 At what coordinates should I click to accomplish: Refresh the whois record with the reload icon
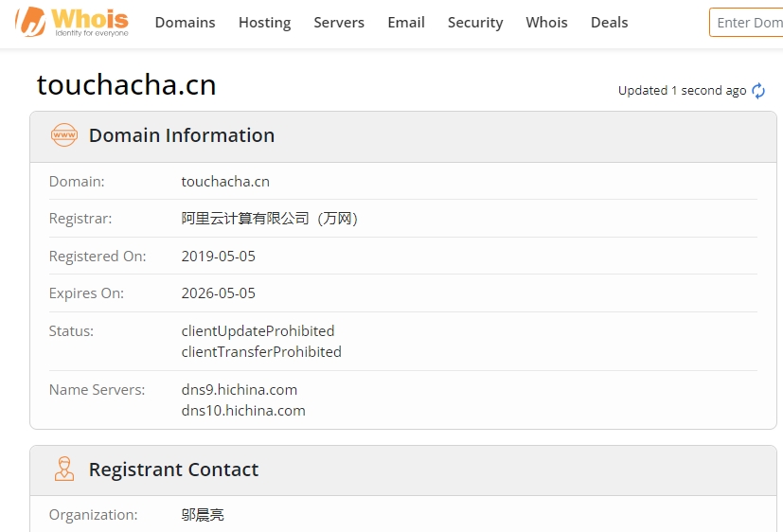click(x=758, y=91)
